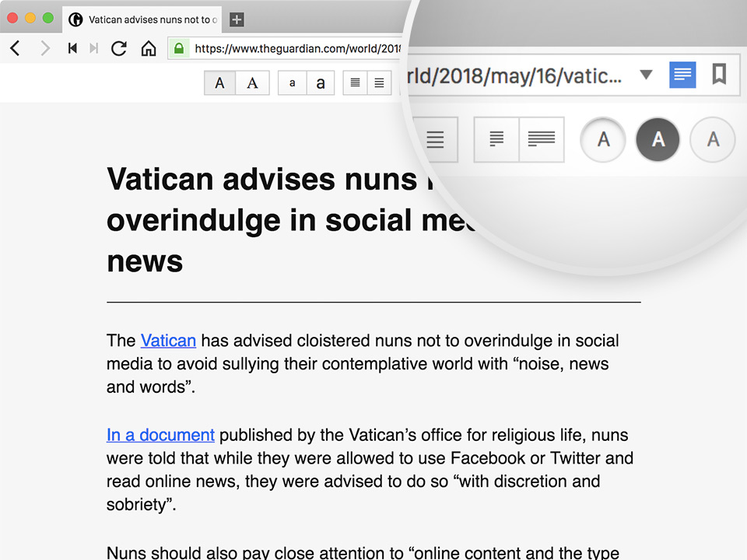Open the 'In a document' link
Viewport: 747px width, 560px height.
[160, 435]
